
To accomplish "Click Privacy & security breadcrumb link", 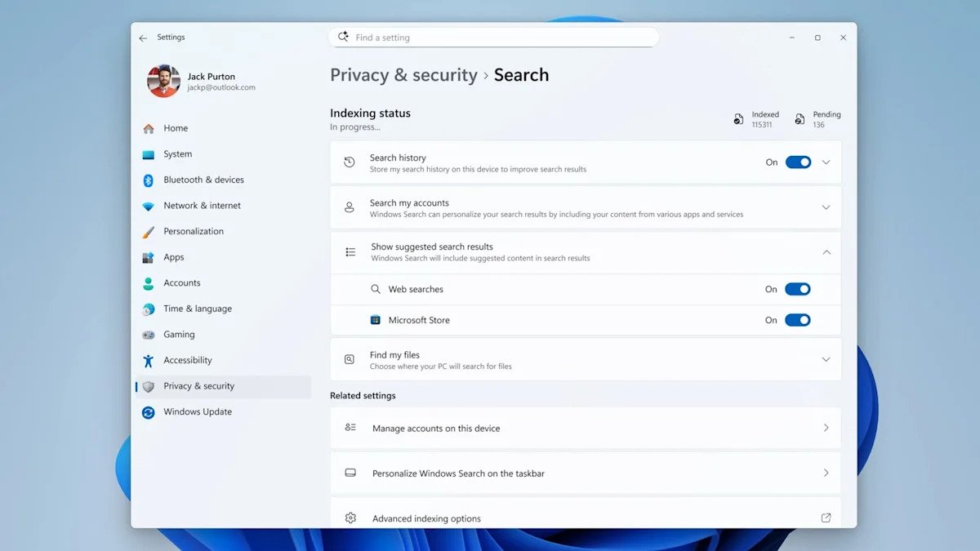I will click(x=403, y=75).
